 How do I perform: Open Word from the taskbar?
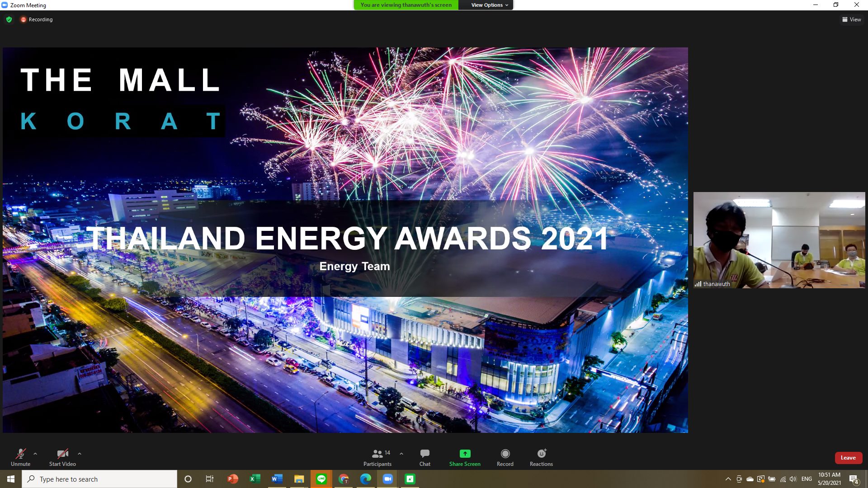tap(277, 479)
